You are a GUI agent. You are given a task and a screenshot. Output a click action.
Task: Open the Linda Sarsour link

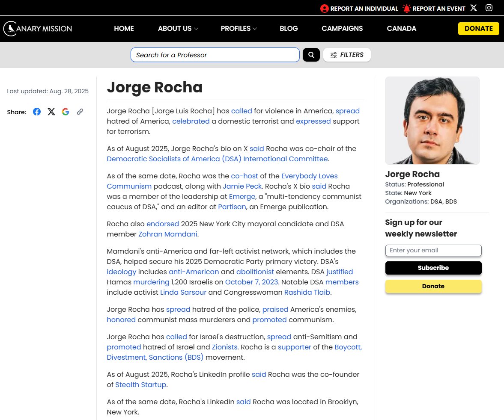pyautogui.click(x=183, y=292)
